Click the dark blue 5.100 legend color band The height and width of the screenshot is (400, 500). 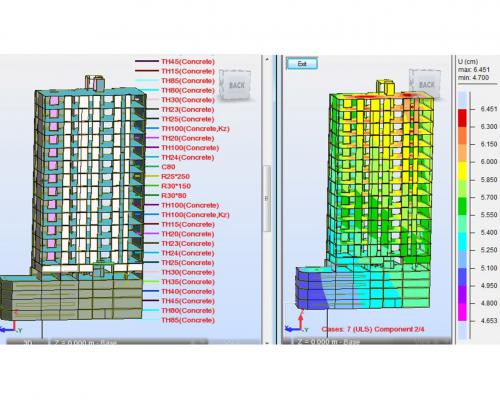click(x=462, y=277)
